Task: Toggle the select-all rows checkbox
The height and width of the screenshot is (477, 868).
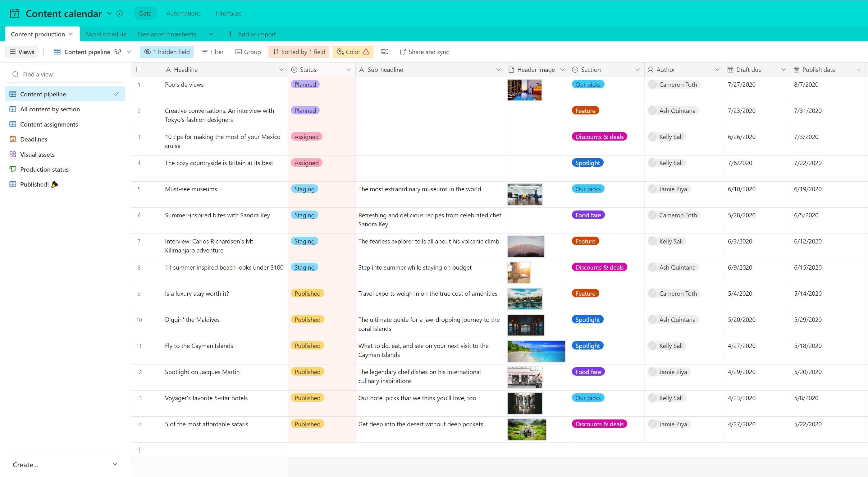Action: point(139,69)
